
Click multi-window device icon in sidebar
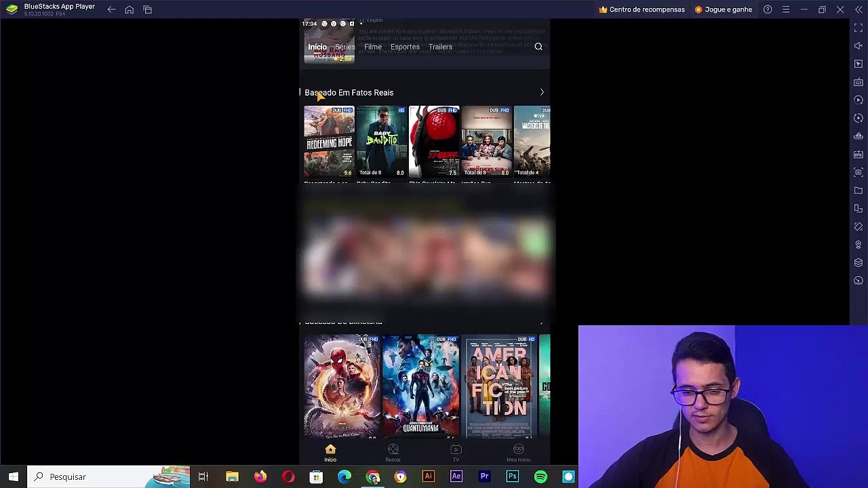(x=859, y=209)
